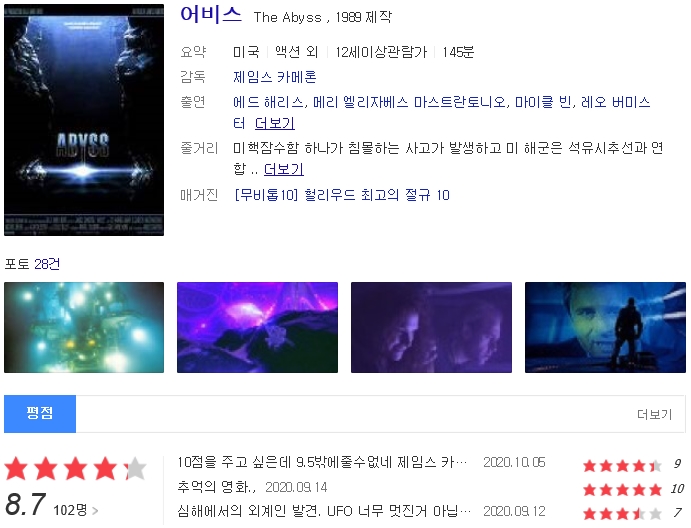The width and height of the screenshot is (691, 528).
Task: Open the underwater rig lights photo
Action: (x=84, y=327)
